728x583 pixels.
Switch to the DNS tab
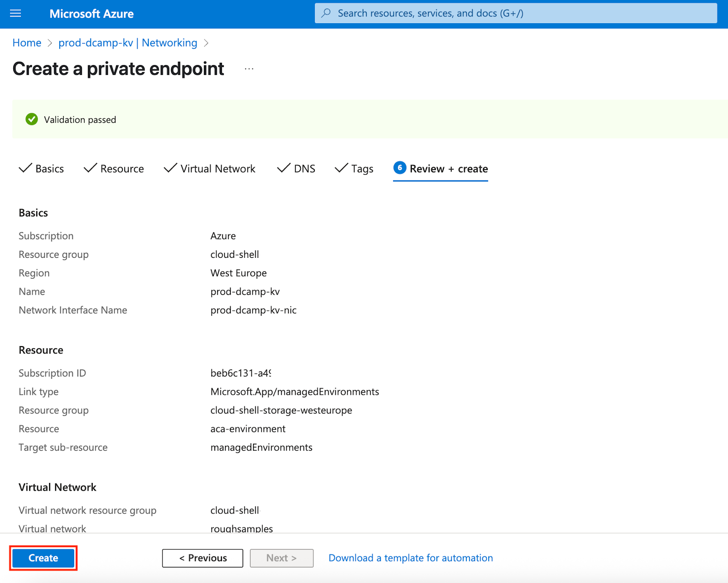coord(296,169)
